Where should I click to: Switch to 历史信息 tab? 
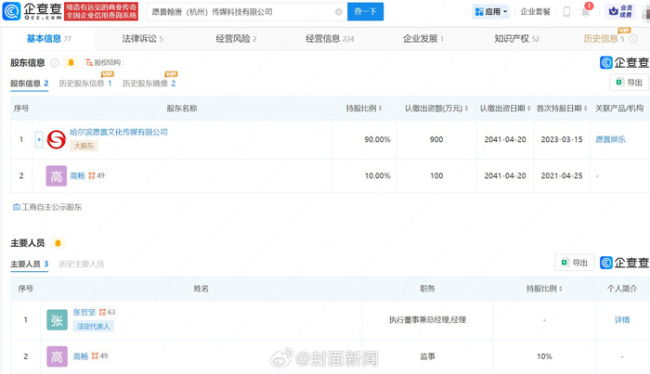point(604,39)
